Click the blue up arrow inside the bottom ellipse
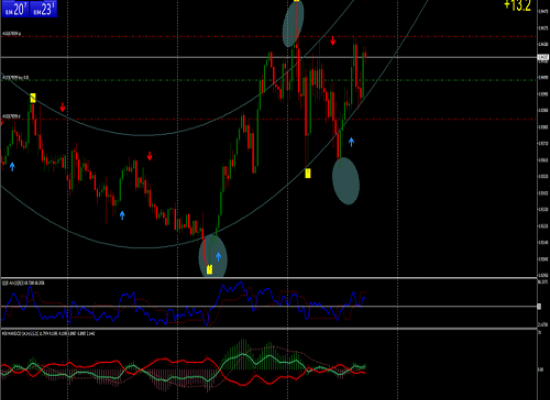The height and width of the screenshot is (400, 550). (219, 257)
